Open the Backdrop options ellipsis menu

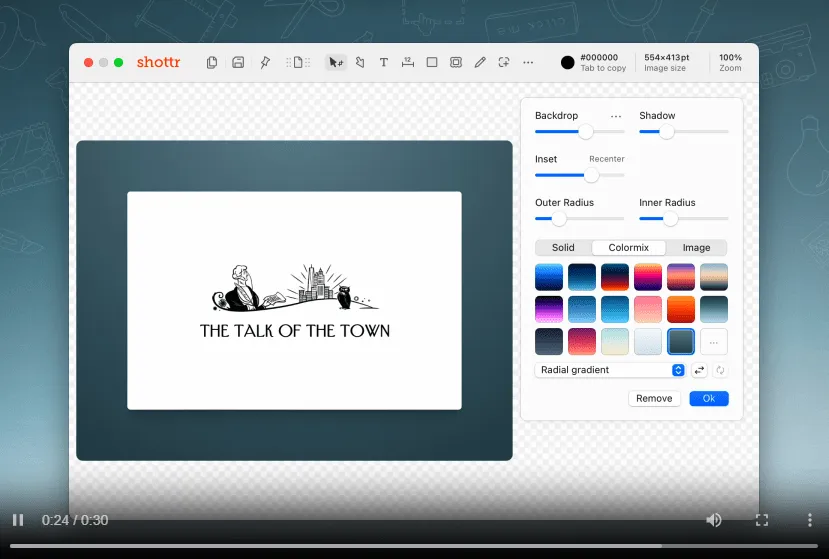coord(616,116)
